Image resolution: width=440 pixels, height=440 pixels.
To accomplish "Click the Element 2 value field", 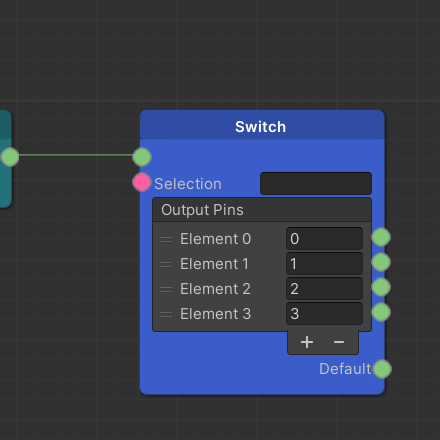I will click(x=324, y=289).
